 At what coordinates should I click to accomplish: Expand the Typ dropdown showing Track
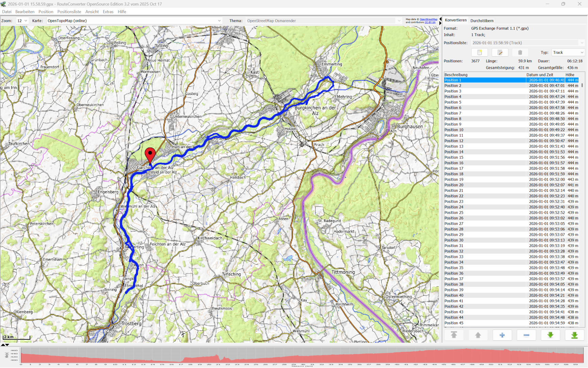[x=568, y=52]
